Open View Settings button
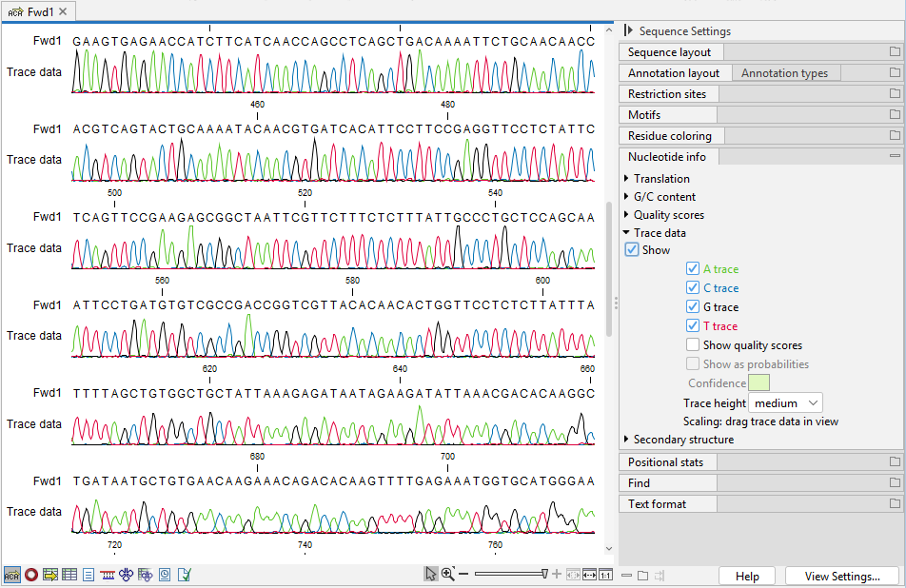This screenshot has width=906, height=588. pos(842,576)
